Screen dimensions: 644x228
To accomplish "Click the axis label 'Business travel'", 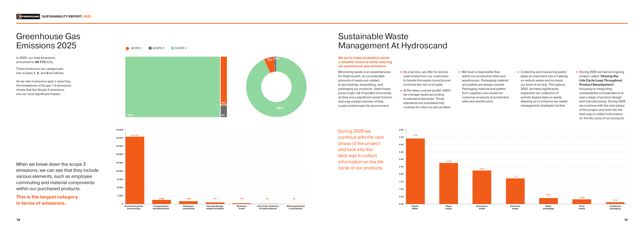I will [x=242, y=207].
